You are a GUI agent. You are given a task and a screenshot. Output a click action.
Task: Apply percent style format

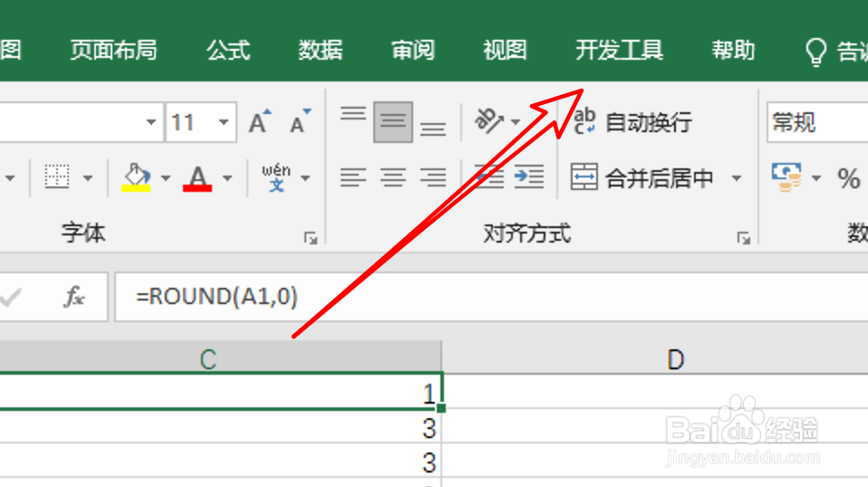pyautogui.click(x=849, y=178)
